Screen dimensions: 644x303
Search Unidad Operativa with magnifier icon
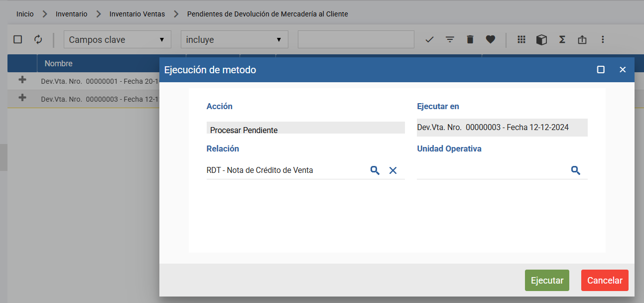pos(576,170)
